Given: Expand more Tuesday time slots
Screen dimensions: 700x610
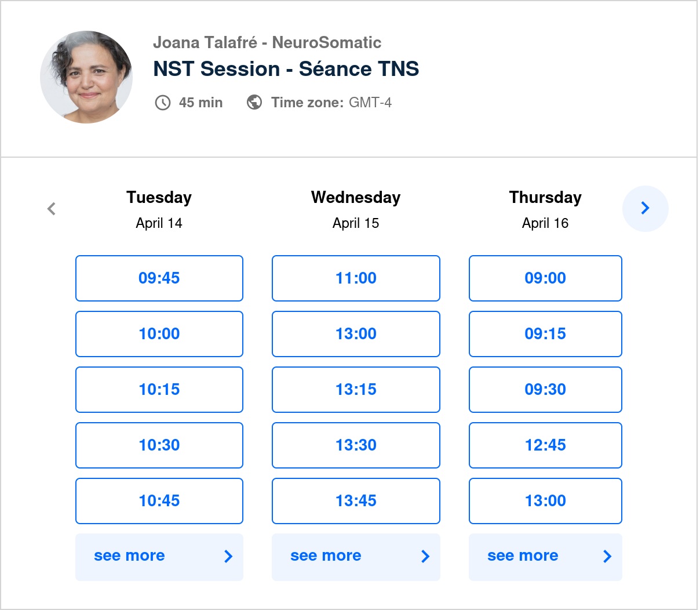Looking at the screenshot, I should [x=159, y=557].
